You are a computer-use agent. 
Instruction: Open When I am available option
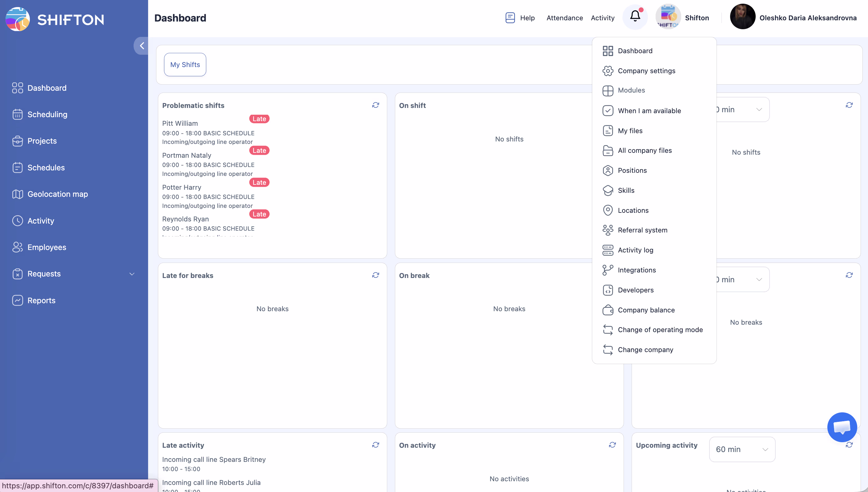649,110
